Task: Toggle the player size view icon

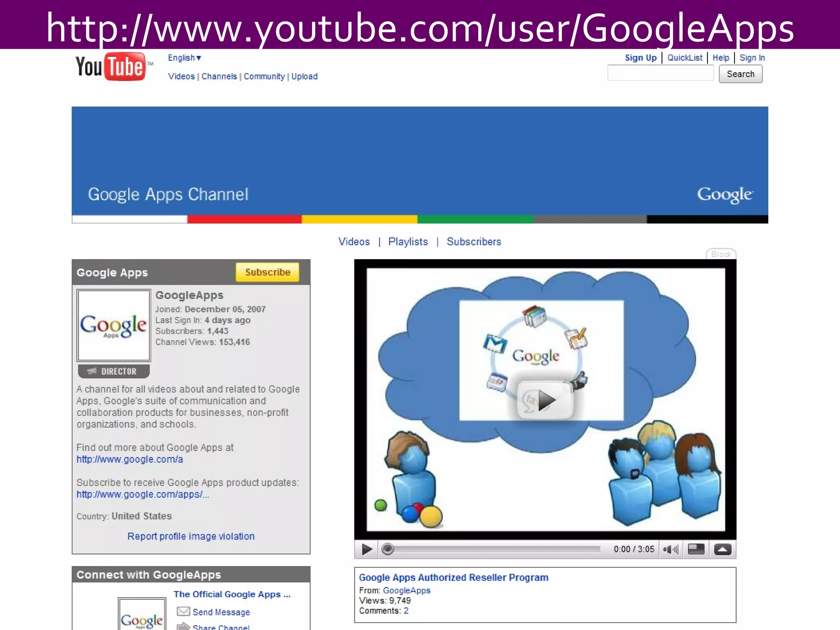Action: pos(696,549)
